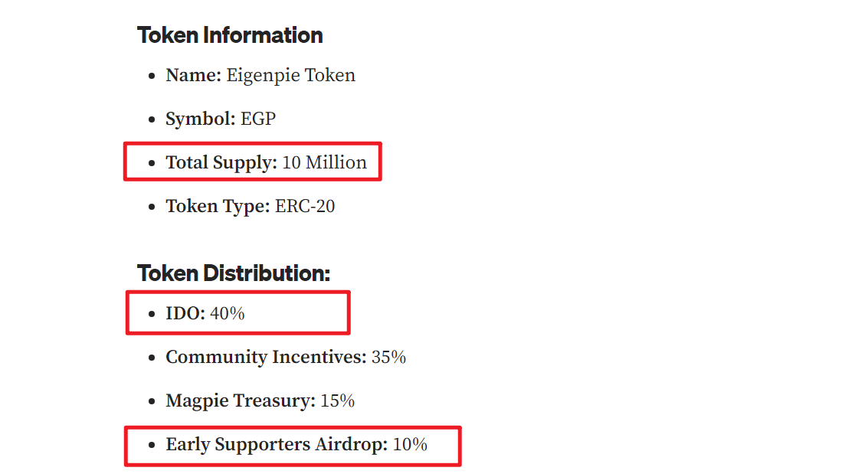This screenshot has height=474, width=868.
Task: Click the EGP symbol value
Action: click(258, 119)
